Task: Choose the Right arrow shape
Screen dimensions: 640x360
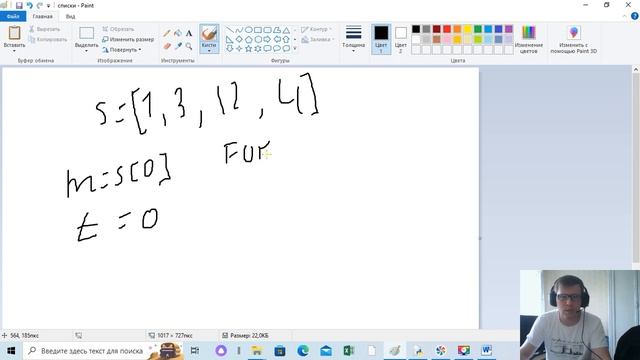Action: pyautogui.click(x=267, y=40)
